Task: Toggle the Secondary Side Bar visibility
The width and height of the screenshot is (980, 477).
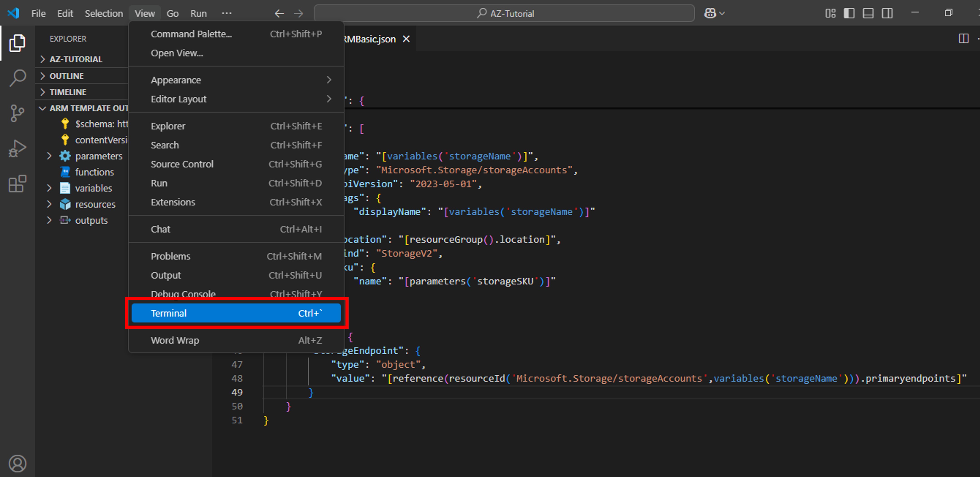Action: point(887,13)
